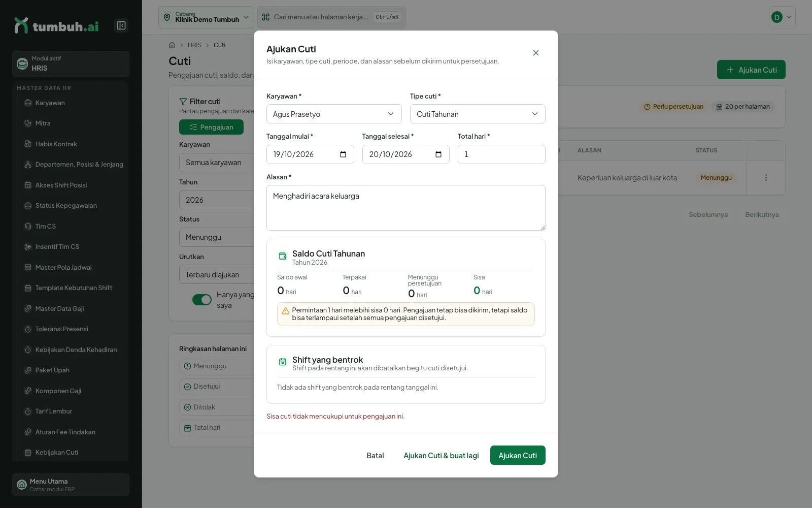
Task: Open the user profile D menu
Action: tap(782, 17)
